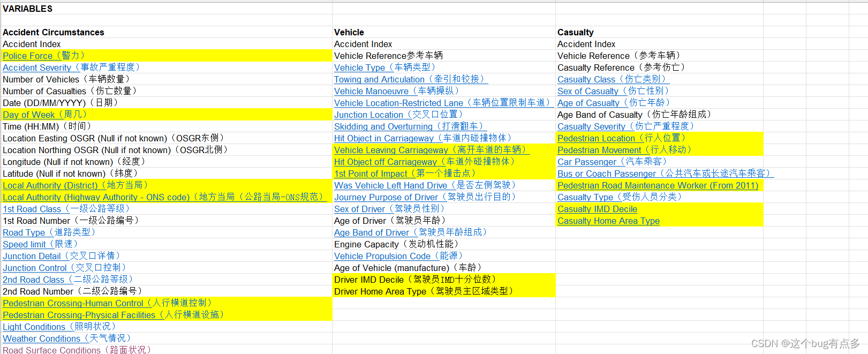
Task: Open the Car Passenger link
Action: [x=613, y=162]
